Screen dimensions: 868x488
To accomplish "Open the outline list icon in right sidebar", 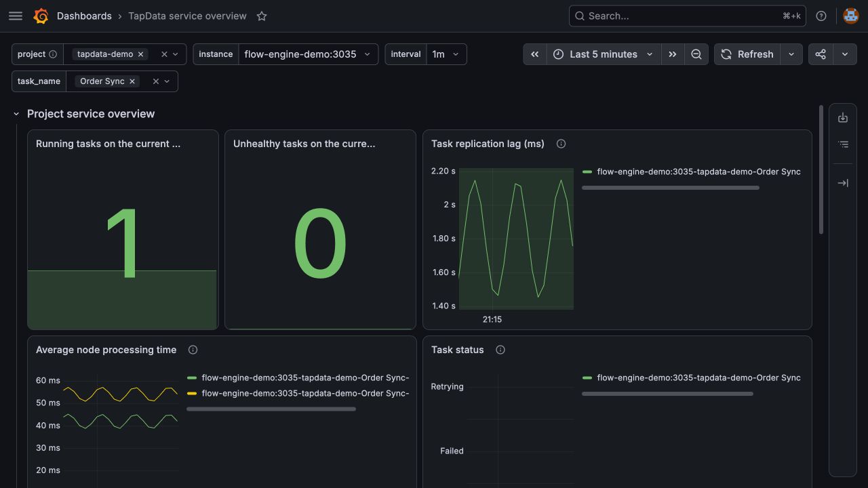I will pyautogui.click(x=843, y=144).
